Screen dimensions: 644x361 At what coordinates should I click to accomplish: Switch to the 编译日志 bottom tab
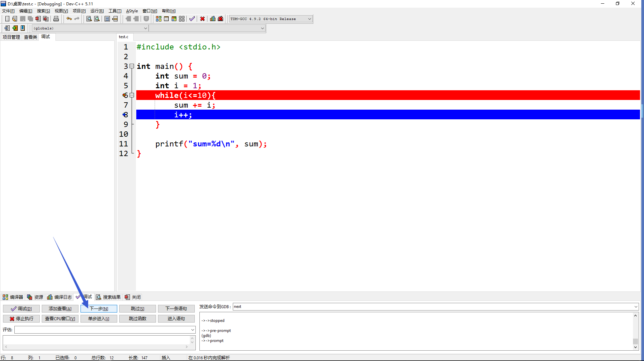[x=60, y=297]
